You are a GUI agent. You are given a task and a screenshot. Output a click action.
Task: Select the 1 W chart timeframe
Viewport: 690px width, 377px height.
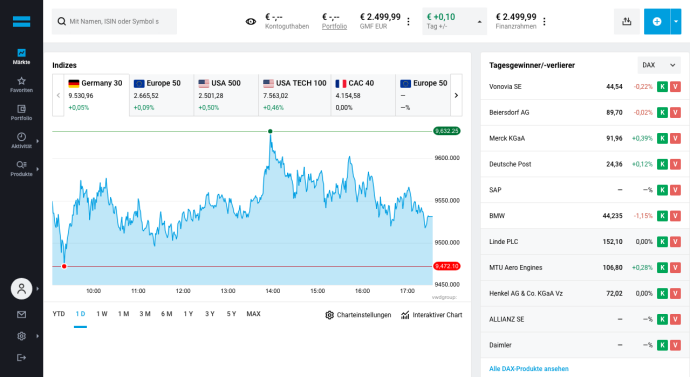pyautogui.click(x=102, y=314)
